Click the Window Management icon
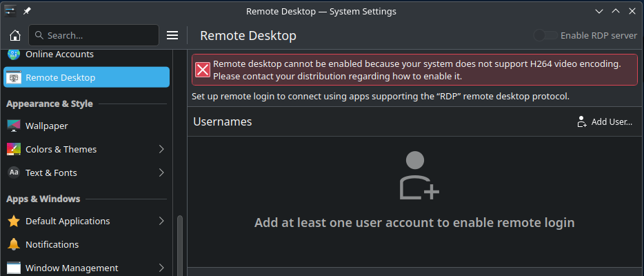 point(14,268)
